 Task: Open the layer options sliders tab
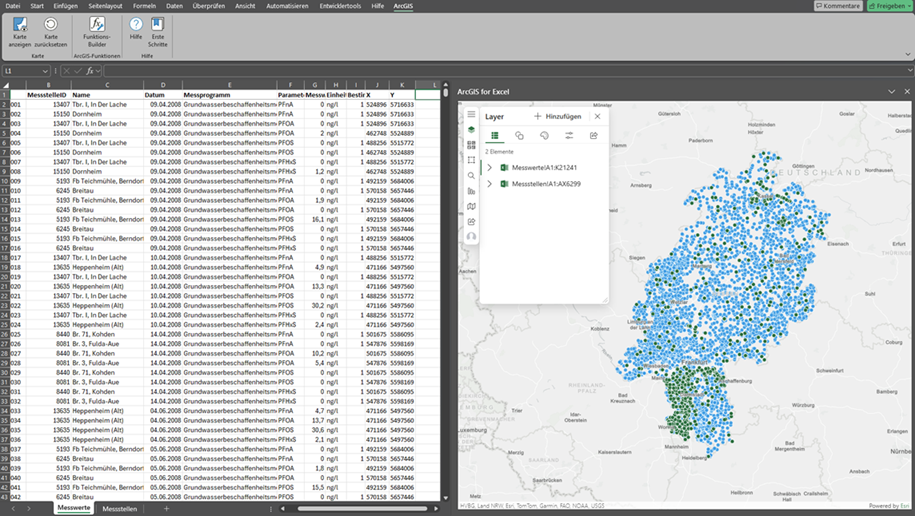click(x=569, y=135)
